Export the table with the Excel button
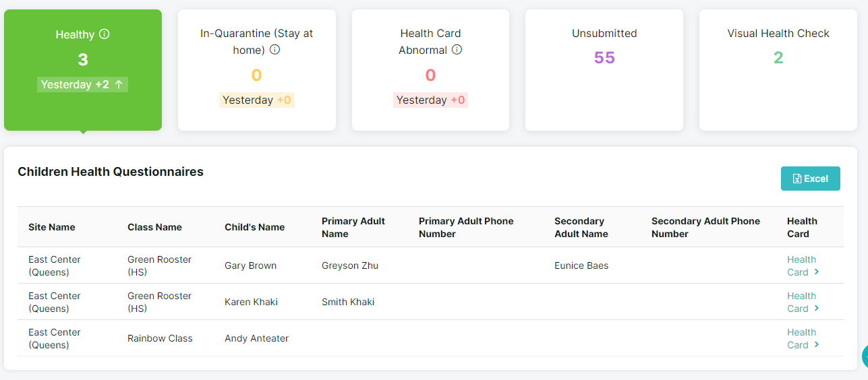 [811, 179]
